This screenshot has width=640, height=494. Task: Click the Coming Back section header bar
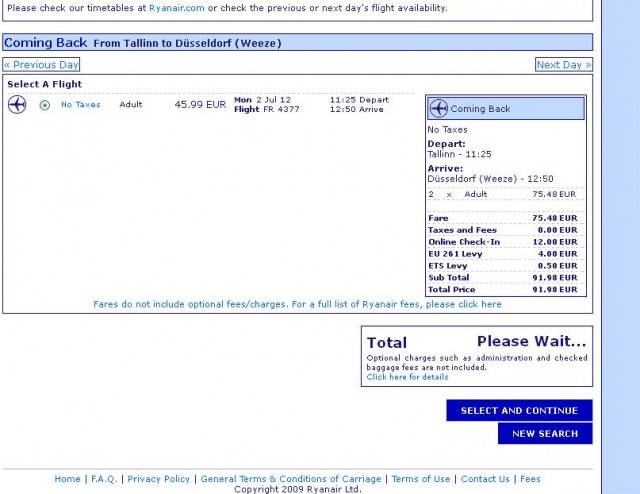[x=298, y=43]
